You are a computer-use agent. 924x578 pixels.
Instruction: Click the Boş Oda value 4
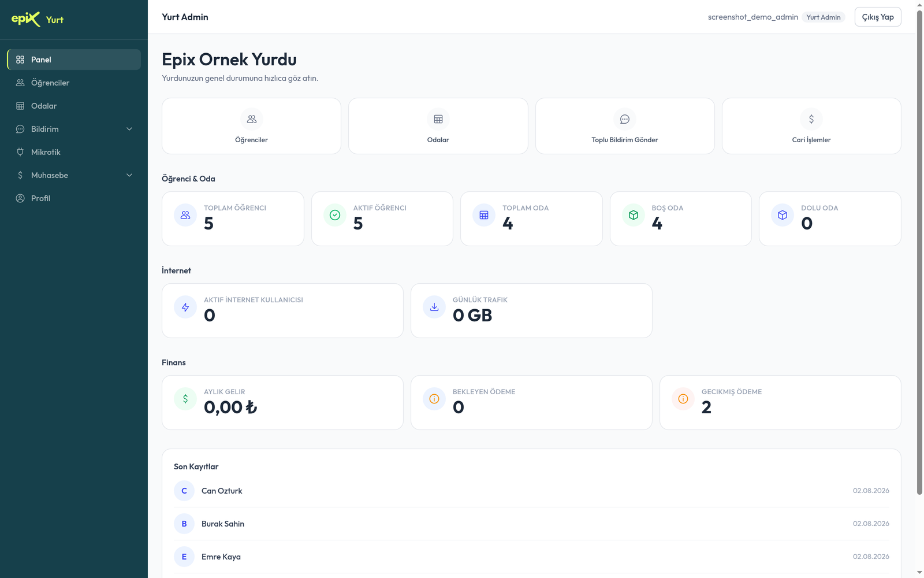pyautogui.click(x=657, y=224)
